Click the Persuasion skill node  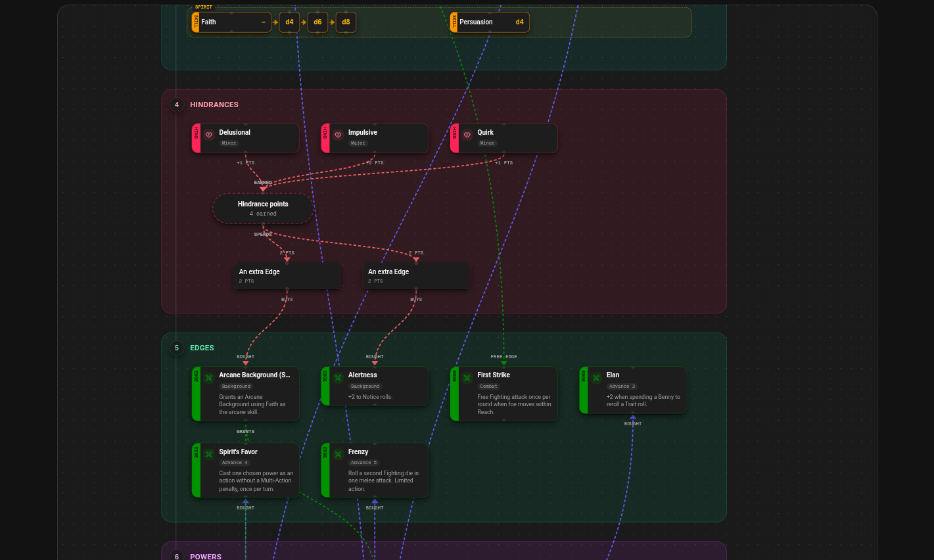(490, 22)
